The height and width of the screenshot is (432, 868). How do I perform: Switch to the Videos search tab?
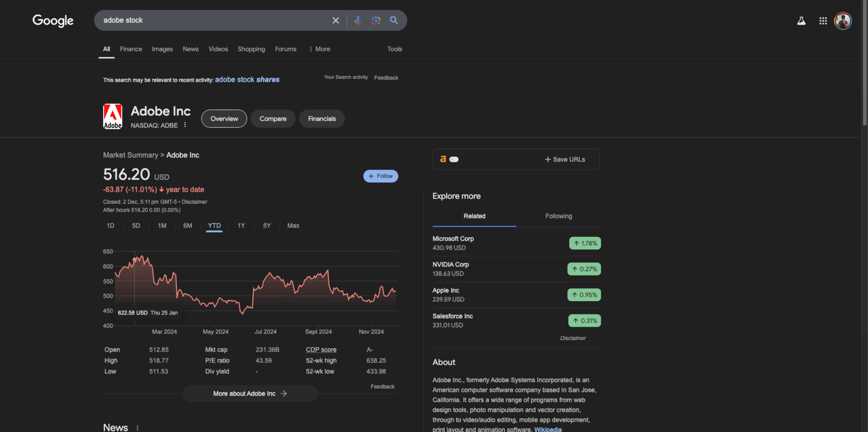click(x=218, y=49)
